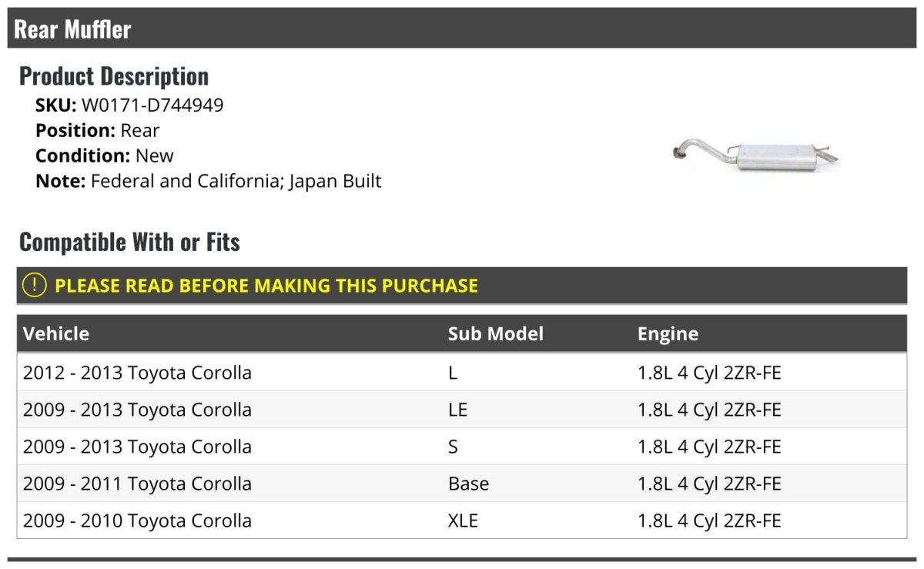Click the Product Description heading

[x=114, y=76]
